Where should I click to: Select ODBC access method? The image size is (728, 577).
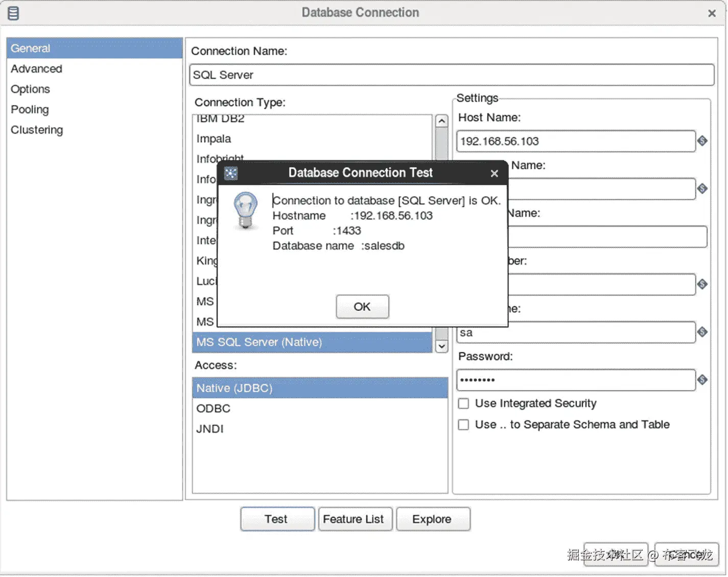[320, 408]
